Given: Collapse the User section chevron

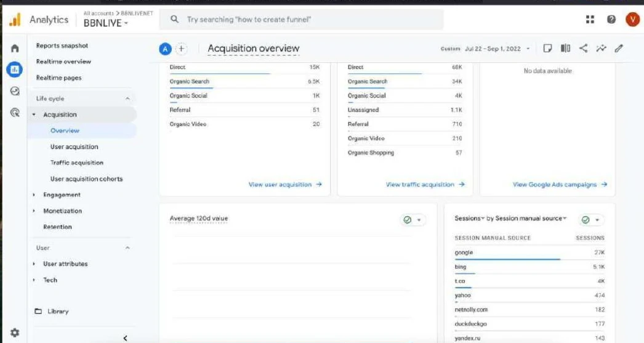Looking at the screenshot, I should point(127,248).
